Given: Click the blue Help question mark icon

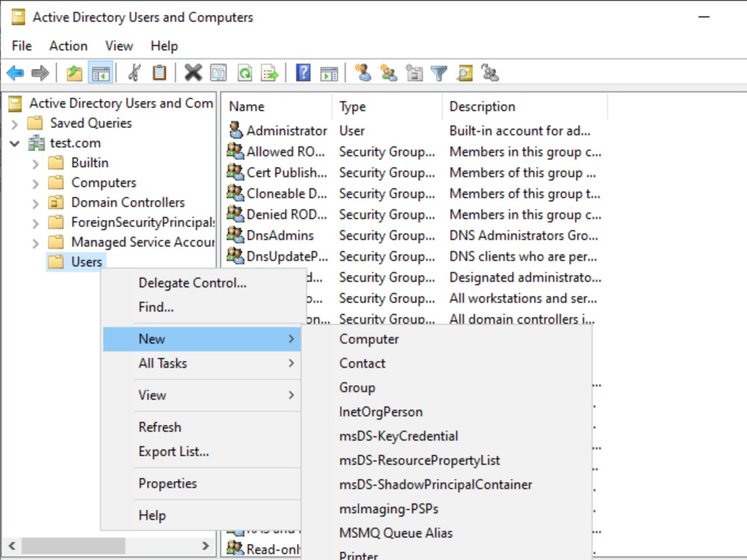Looking at the screenshot, I should [303, 73].
